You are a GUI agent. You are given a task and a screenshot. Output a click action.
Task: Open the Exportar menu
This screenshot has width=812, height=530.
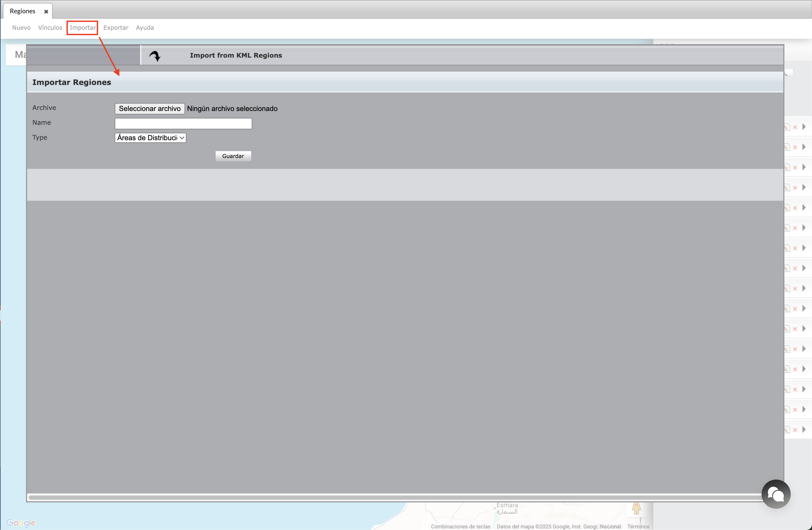(x=116, y=28)
